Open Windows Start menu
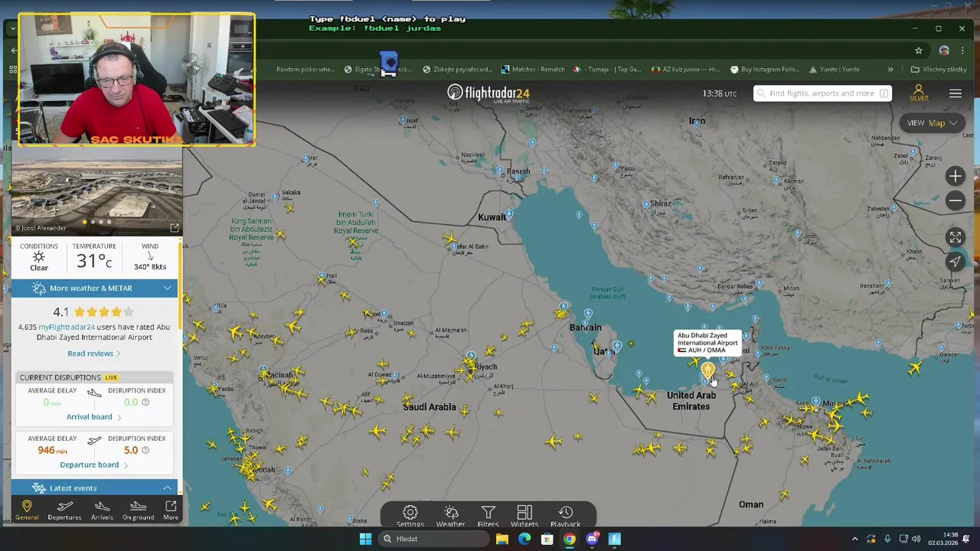This screenshot has width=980, height=551. point(365,539)
